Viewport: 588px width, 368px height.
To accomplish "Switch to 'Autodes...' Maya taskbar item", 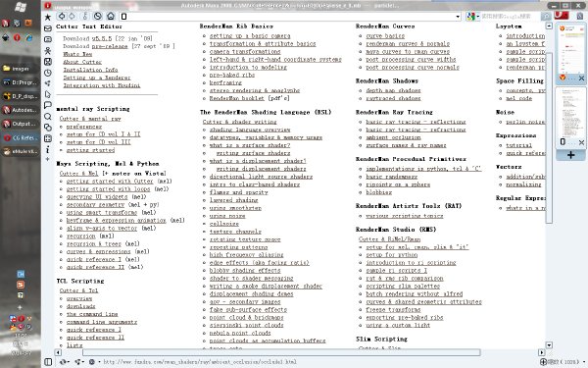I will (21, 110).
